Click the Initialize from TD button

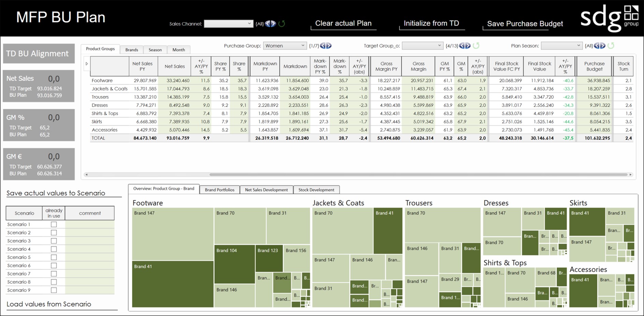coord(431,23)
